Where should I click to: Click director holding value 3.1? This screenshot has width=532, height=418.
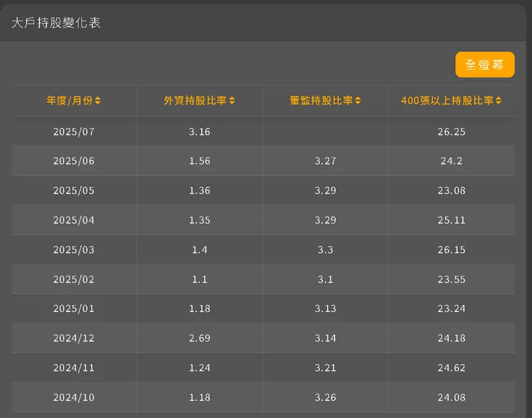pyautogui.click(x=326, y=279)
